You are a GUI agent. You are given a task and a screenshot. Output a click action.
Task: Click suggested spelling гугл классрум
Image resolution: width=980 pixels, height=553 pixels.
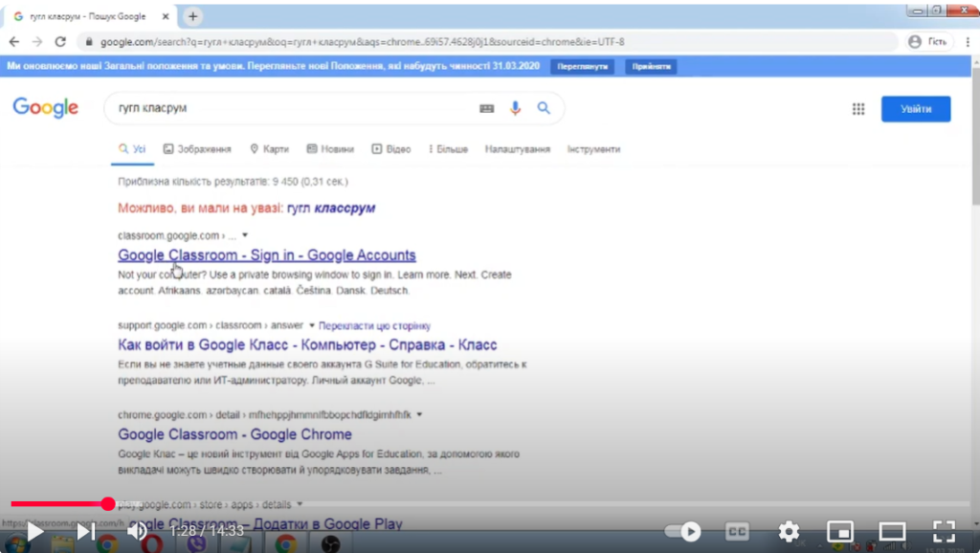pyautogui.click(x=330, y=208)
